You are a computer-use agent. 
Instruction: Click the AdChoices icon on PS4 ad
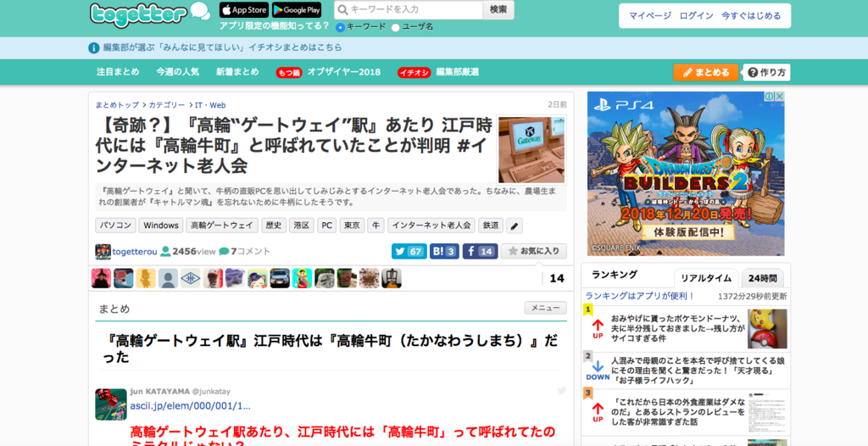[769, 97]
